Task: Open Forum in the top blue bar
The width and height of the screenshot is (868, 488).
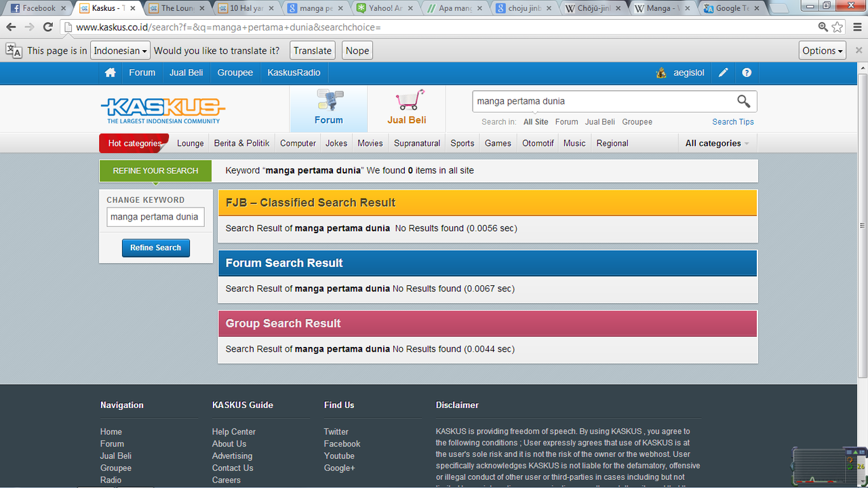Action: 142,73
